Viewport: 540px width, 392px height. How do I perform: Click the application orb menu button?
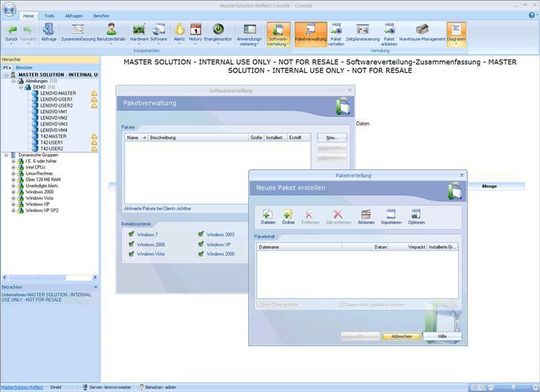pos(9,9)
